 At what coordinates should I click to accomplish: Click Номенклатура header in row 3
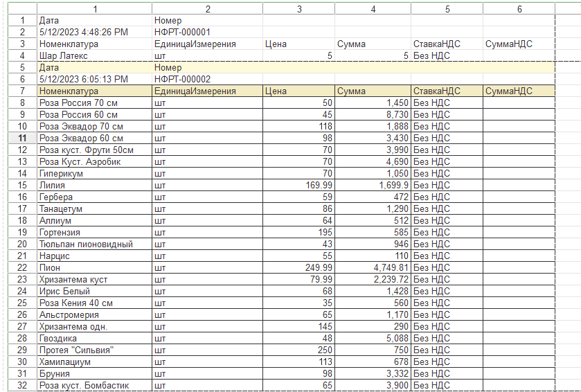pos(94,44)
